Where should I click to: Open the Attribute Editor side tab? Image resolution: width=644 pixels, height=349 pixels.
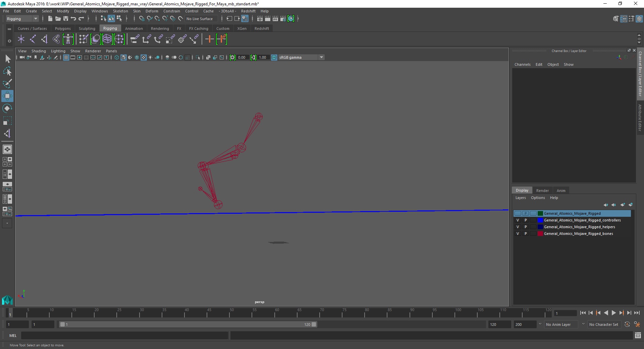(x=640, y=117)
